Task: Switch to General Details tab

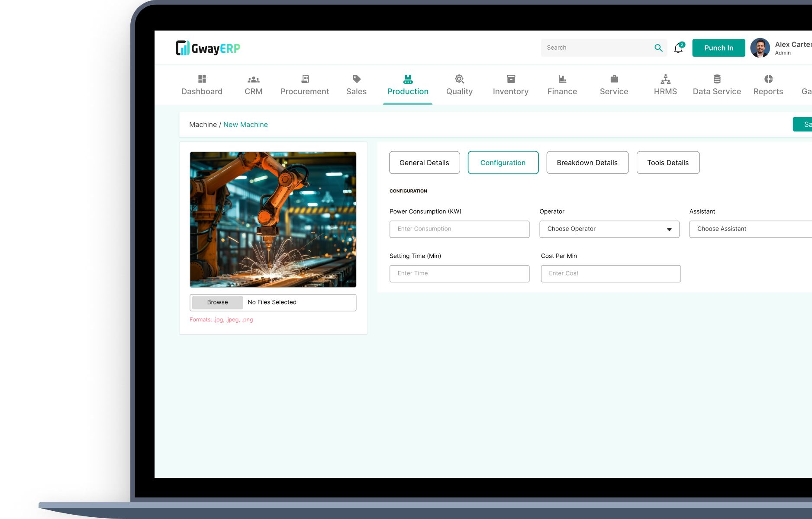Action: (x=424, y=163)
